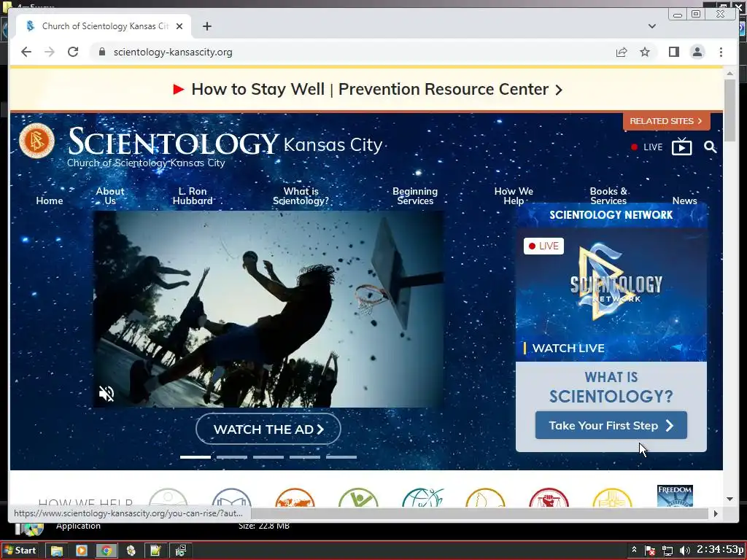Open the Books & Services menu
The height and width of the screenshot is (560, 747).
[608, 195]
